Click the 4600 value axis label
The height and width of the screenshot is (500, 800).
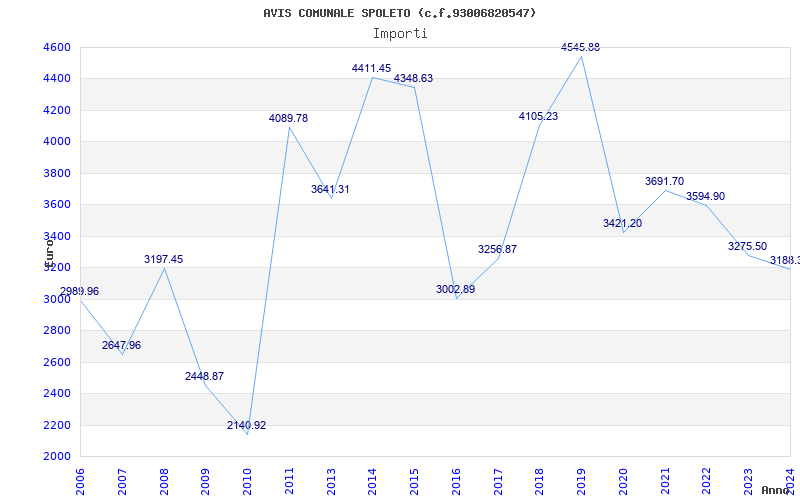58,47
